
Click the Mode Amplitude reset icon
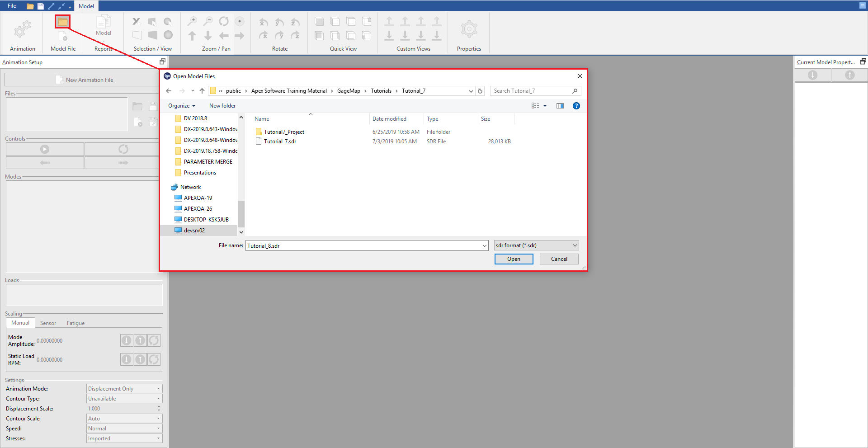pos(154,340)
